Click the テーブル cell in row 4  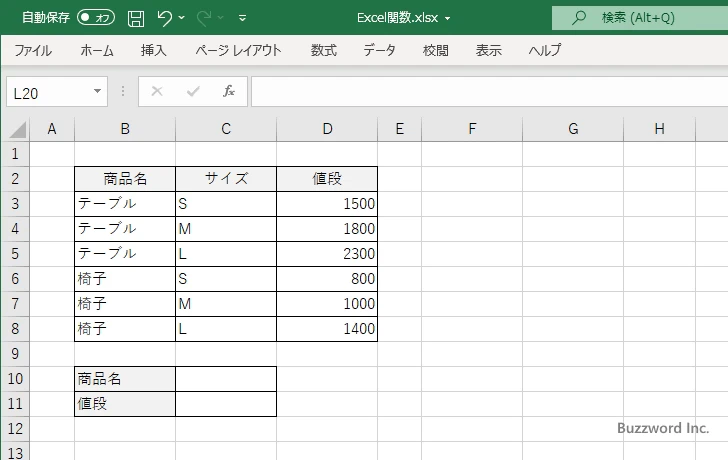coord(125,229)
